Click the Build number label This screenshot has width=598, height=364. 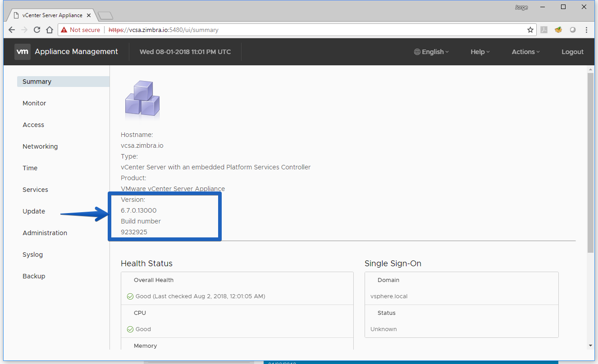pyautogui.click(x=141, y=221)
